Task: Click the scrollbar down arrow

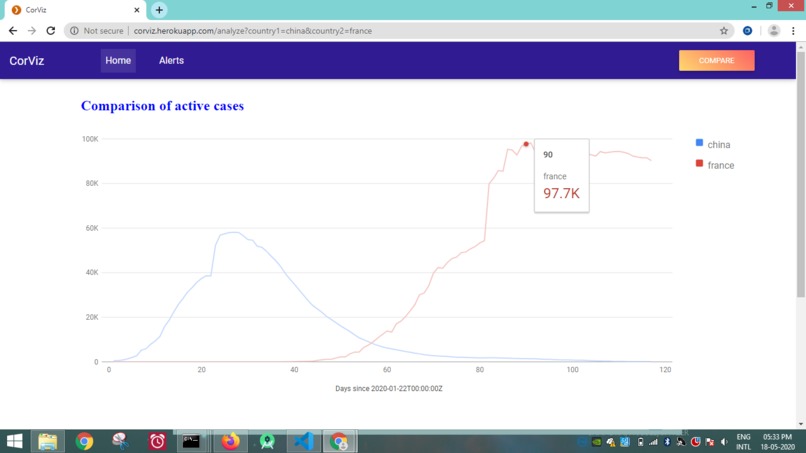Action: coord(800,424)
